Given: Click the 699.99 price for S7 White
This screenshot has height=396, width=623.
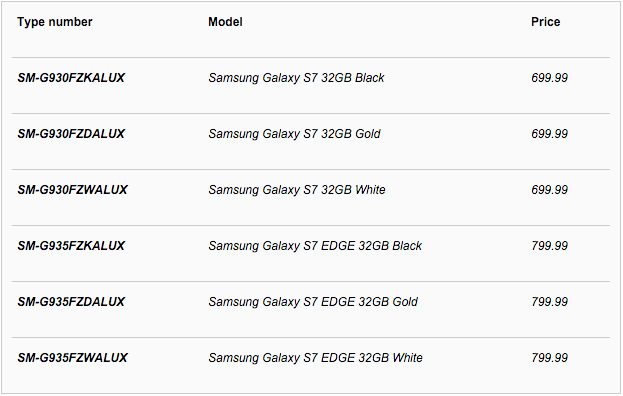Looking at the screenshot, I should point(549,190).
